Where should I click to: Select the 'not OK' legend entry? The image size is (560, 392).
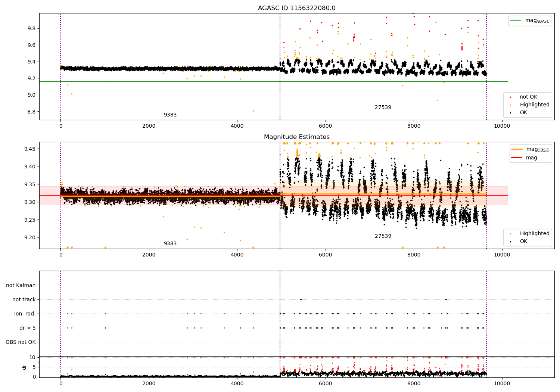point(528,97)
